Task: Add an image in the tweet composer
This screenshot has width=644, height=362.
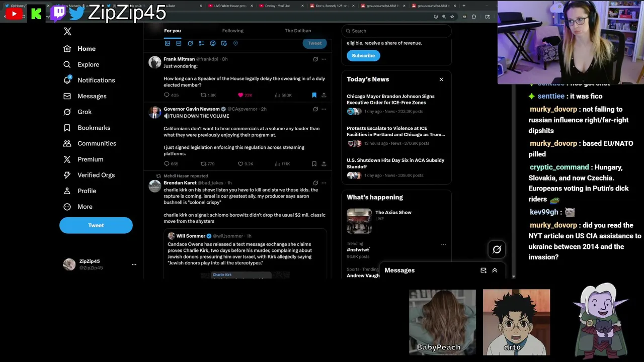Action: (168, 43)
